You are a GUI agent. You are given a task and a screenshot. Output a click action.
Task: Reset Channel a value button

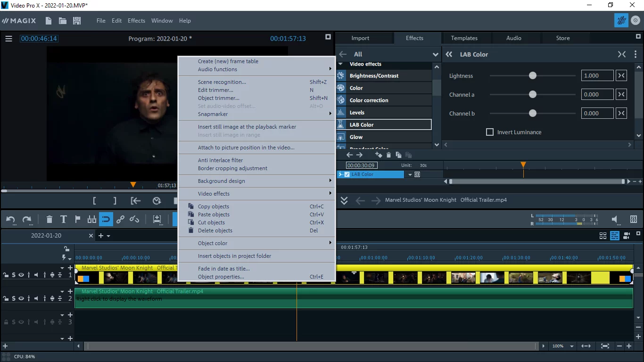point(622,94)
